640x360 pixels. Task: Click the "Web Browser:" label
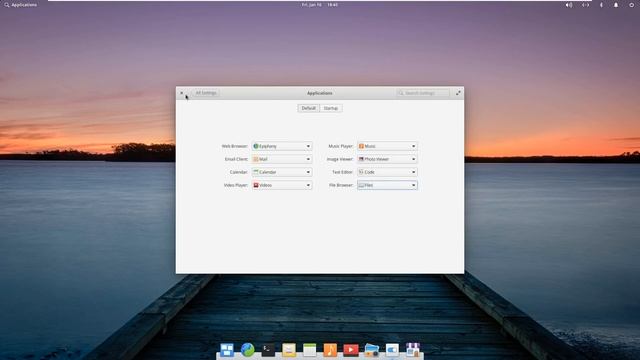tap(235, 146)
